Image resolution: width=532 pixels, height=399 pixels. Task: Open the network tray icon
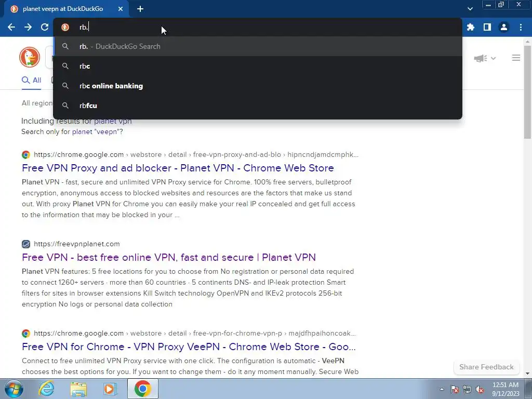coord(467,389)
